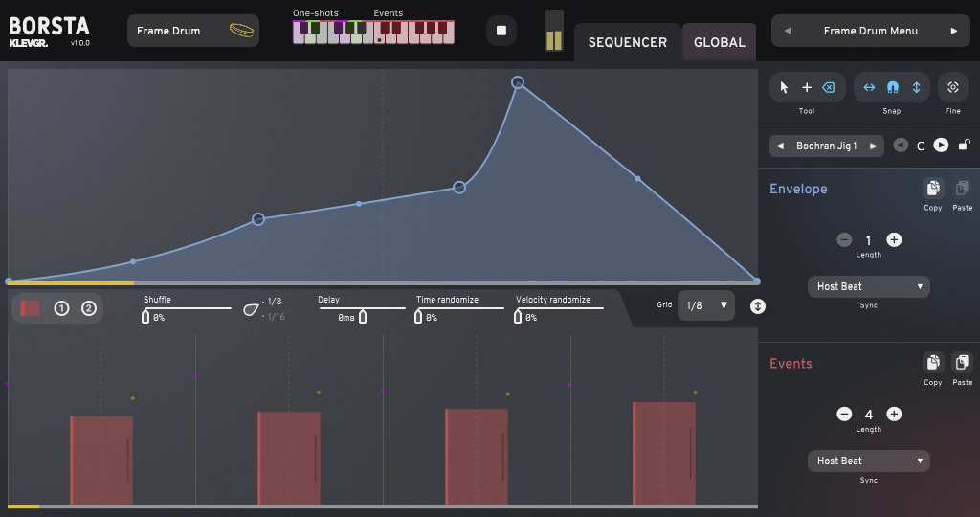Screen dimensions: 980x517
Task: Increase Events Length
Action: [x=894, y=414]
